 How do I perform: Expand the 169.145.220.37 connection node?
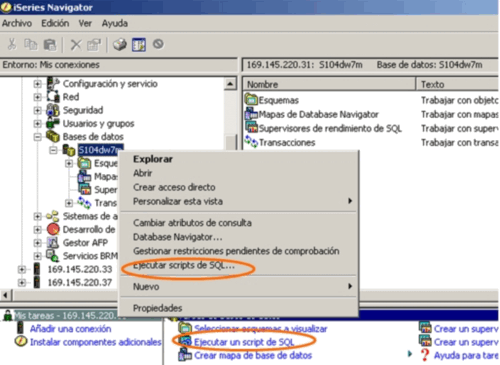click(22, 283)
